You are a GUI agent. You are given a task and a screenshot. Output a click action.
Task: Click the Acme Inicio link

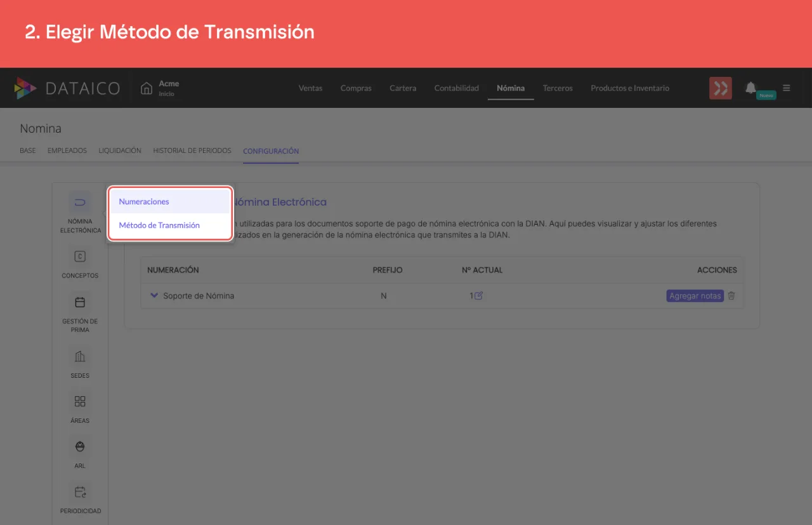click(169, 88)
